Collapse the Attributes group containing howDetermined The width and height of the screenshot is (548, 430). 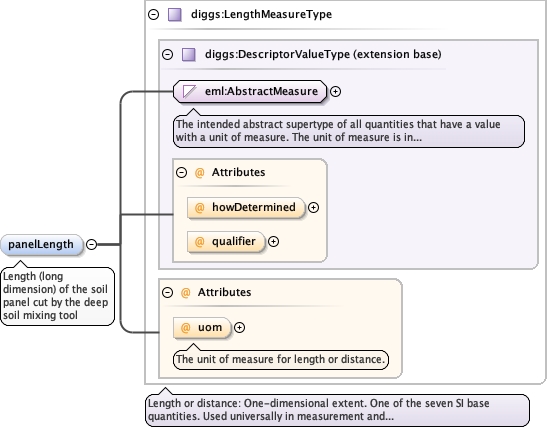[x=181, y=172]
